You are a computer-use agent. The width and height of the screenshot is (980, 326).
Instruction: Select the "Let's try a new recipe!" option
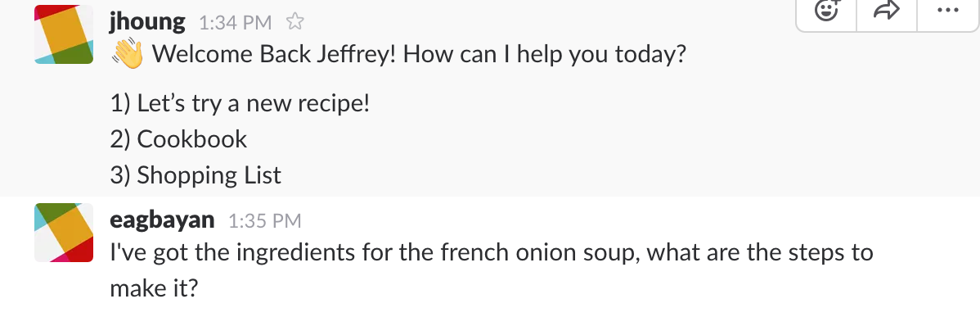(240, 103)
